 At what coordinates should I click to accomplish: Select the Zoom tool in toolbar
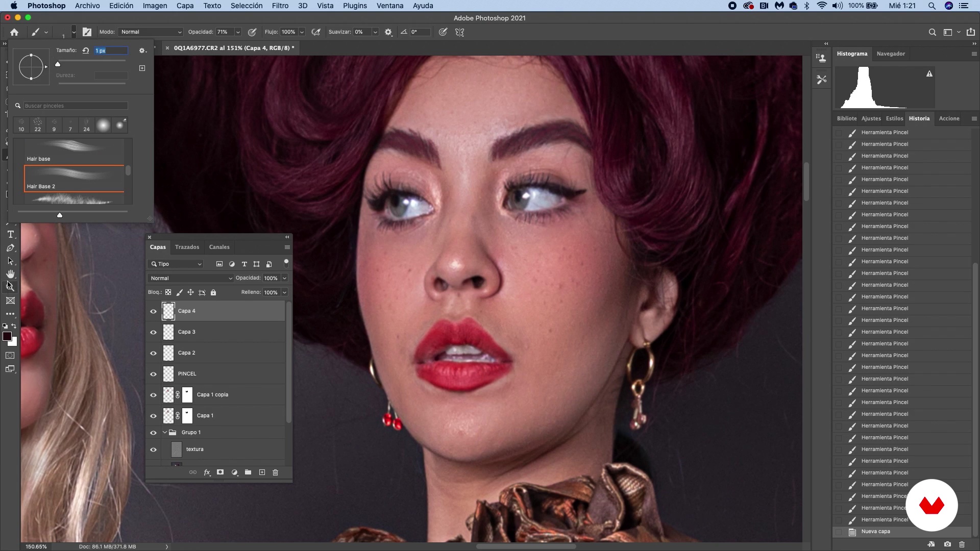10,287
